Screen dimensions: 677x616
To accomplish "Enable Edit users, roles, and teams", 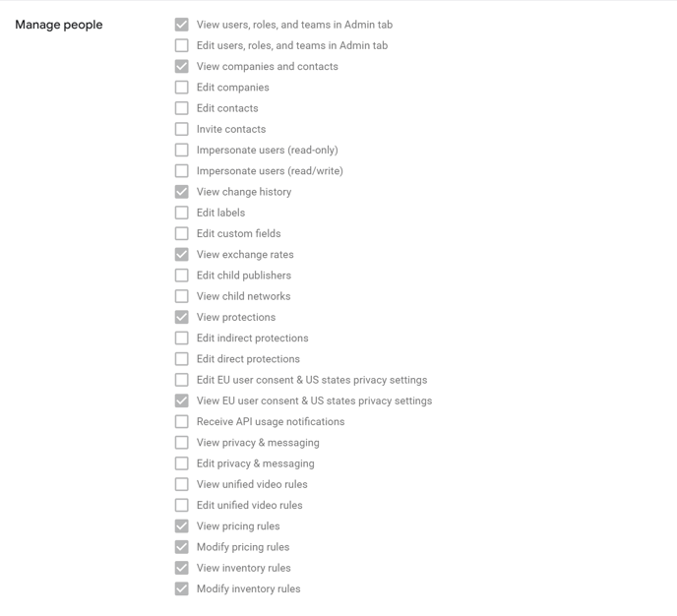I will [x=182, y=45].
